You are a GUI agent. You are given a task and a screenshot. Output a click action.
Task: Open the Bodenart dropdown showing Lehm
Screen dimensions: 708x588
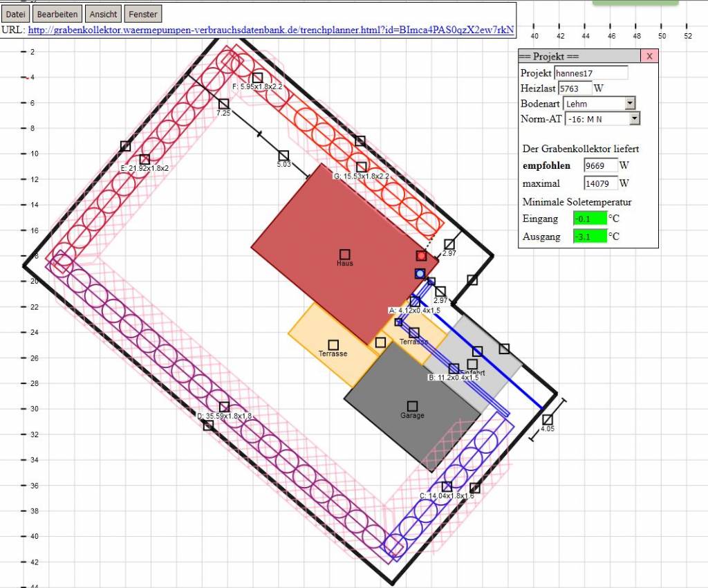coord(599,103)
